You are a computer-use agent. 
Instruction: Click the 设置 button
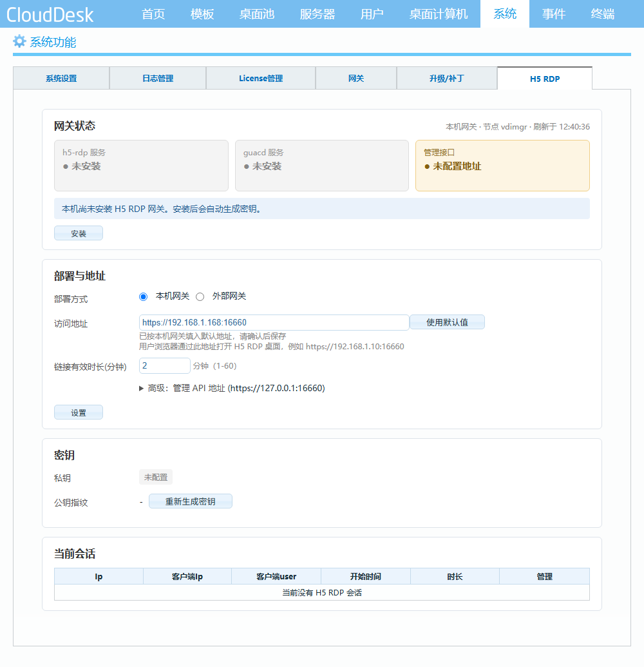[x=78, y=412]
